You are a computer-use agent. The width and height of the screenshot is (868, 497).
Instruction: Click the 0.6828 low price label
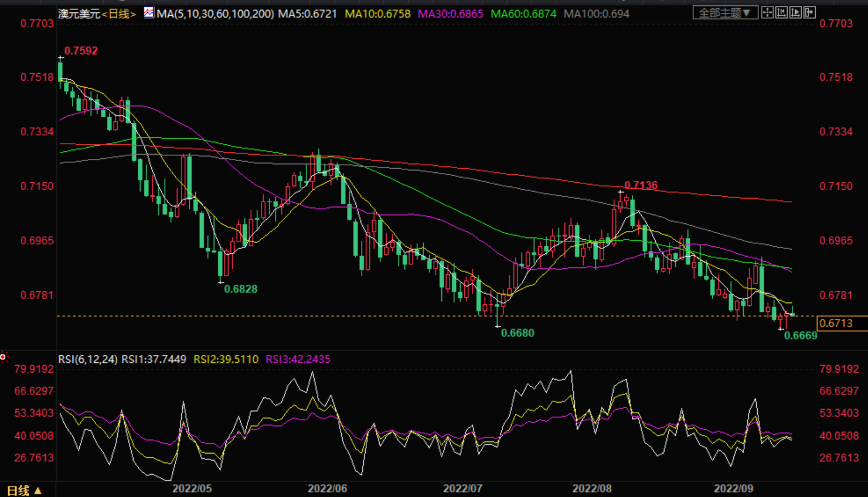241,289
